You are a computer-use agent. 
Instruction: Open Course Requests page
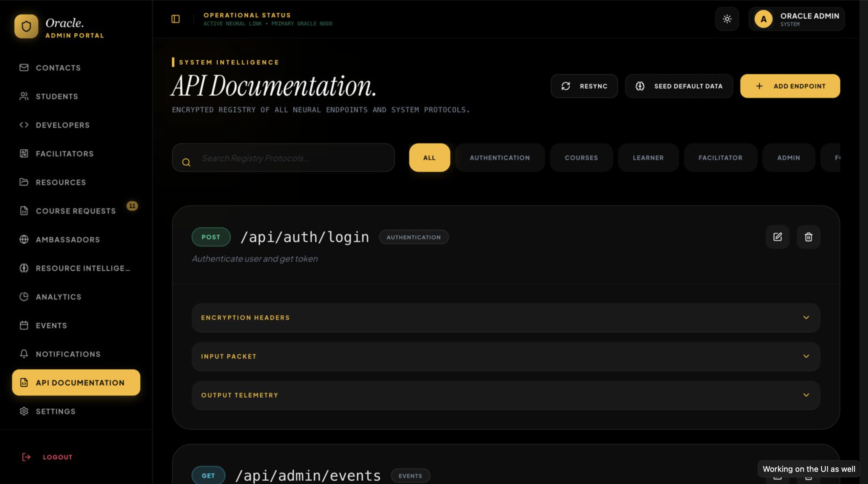coord(76,211)
